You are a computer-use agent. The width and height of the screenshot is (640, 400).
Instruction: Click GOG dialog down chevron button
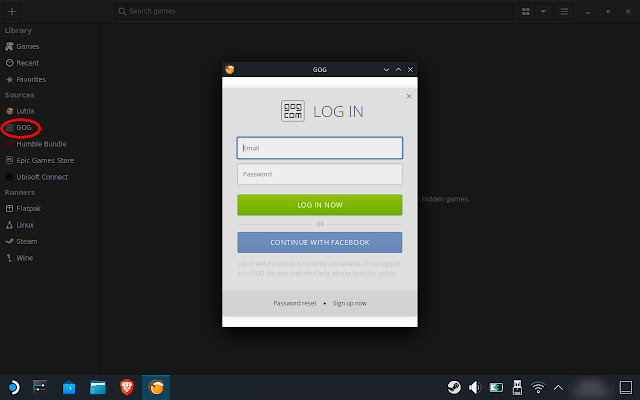coord(386,70)
